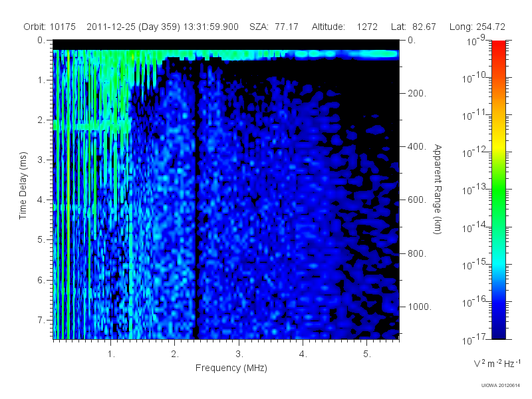Select the '4.' tick on Frequency axis

tap(303, 354)
